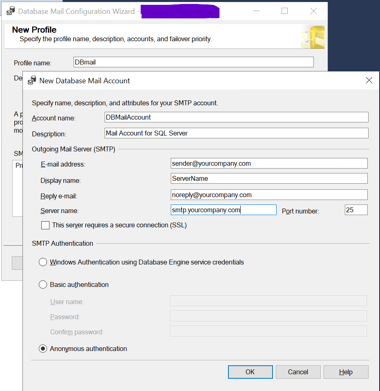Select Basic authentication option

tap(43, 285)
